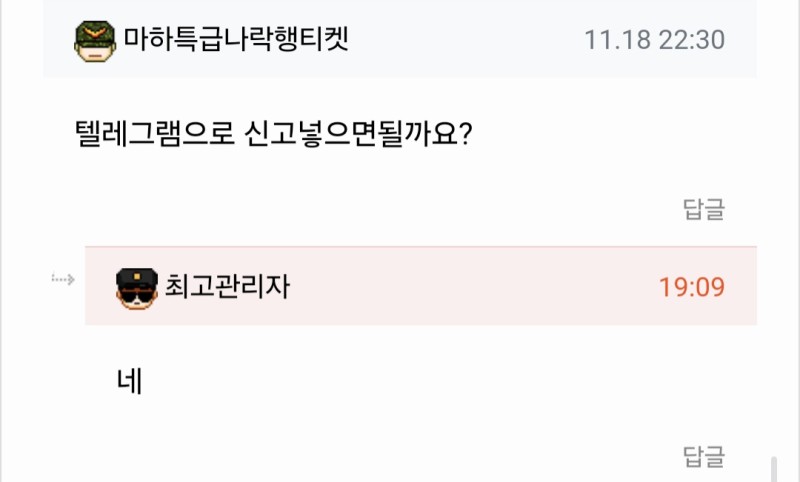Open profile of 마하특급나락행티켓
The height and width of the screenshot is (482, 800).
(x=236, y=40)
